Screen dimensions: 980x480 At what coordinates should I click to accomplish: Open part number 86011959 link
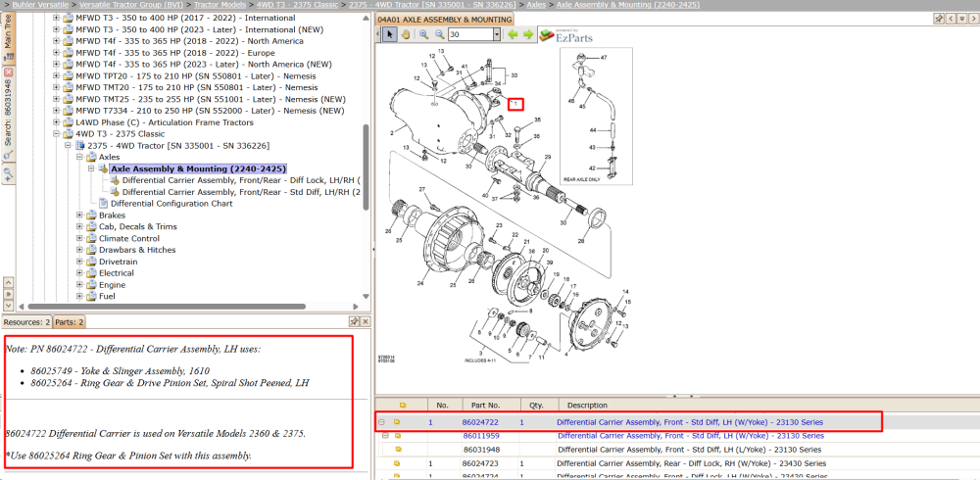(481, 436)
